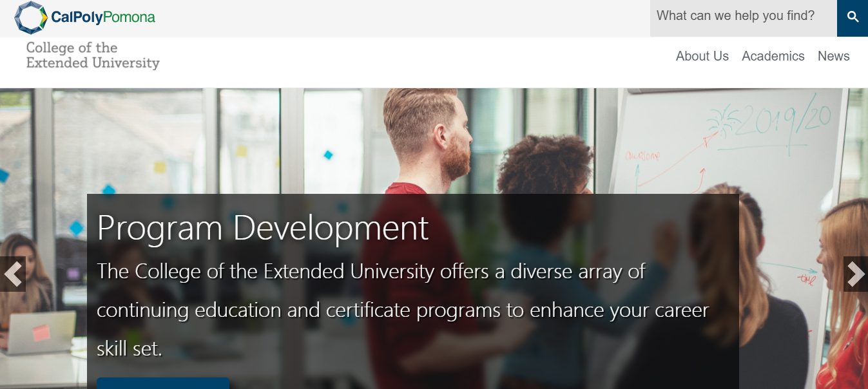Show previous slide with left arrow
The image size is (868, 389).
pyautogui.click(x=12, y=274)
